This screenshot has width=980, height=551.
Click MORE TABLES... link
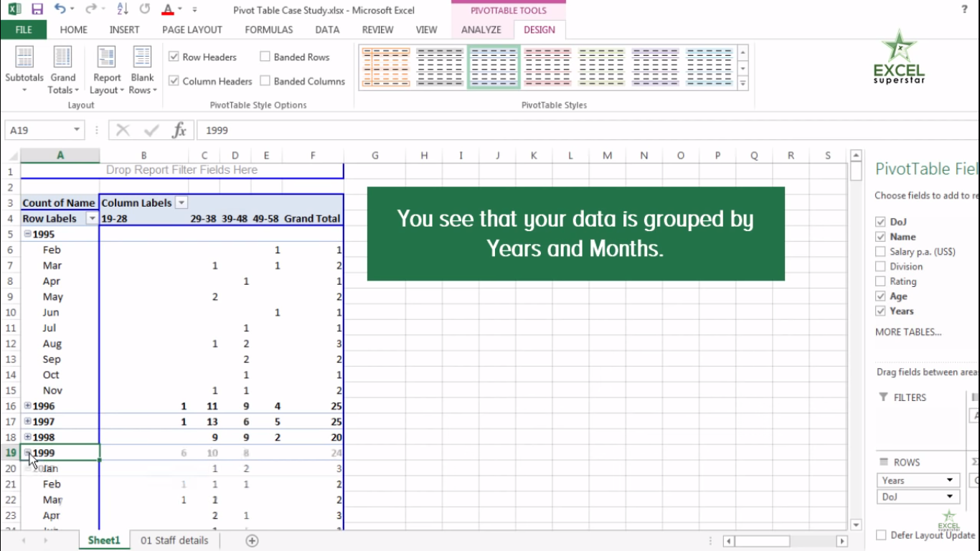click(908, 331)
